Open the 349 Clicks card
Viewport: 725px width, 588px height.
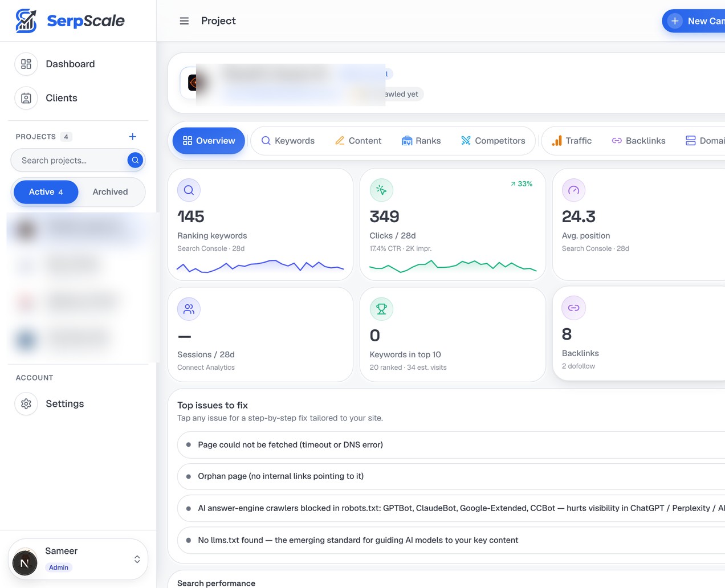tap(453, 224)
